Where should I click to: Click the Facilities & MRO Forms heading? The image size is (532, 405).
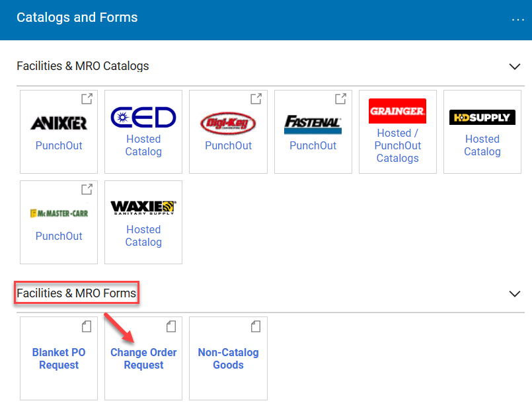tap(77, 293)
